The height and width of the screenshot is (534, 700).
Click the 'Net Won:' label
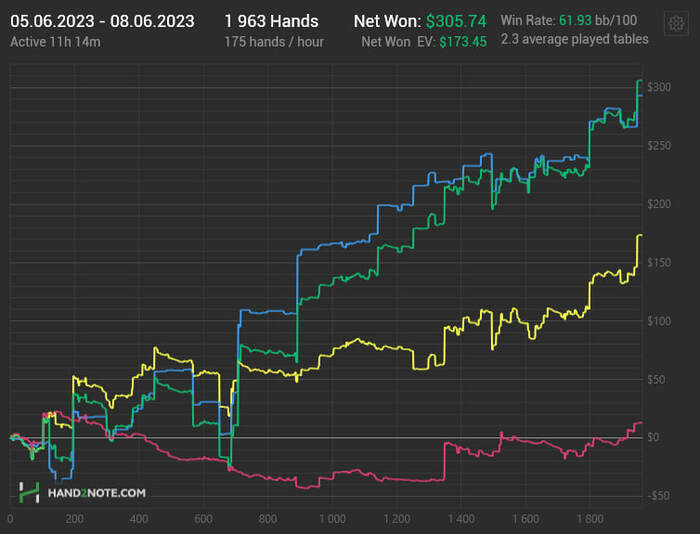(x=388, y=21)
